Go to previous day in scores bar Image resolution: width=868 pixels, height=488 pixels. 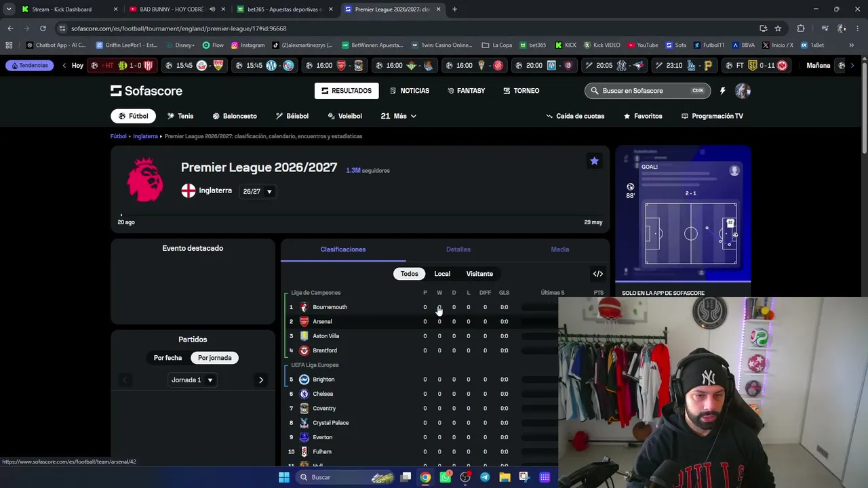(x=64, y=66)
